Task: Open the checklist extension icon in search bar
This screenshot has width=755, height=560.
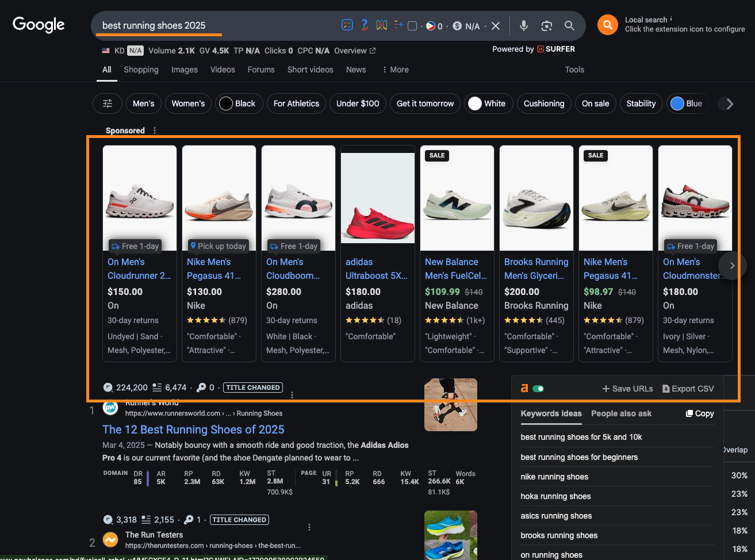Action: [x=347, y=25]
